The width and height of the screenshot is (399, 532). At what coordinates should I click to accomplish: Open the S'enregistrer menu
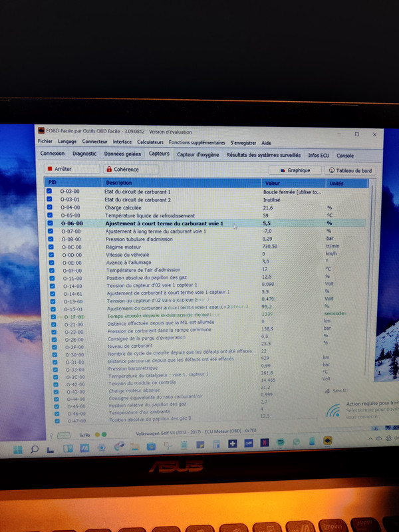243,143
